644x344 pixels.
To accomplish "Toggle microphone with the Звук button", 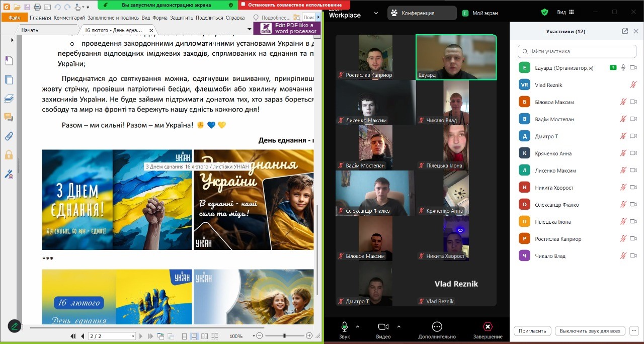I will (x=345, y=327).
